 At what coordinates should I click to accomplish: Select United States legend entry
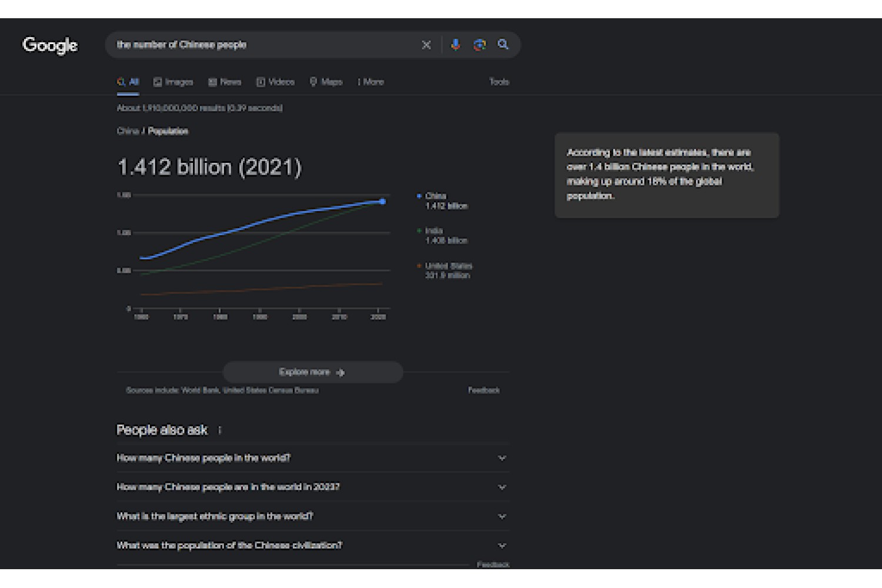pos(445,270)
